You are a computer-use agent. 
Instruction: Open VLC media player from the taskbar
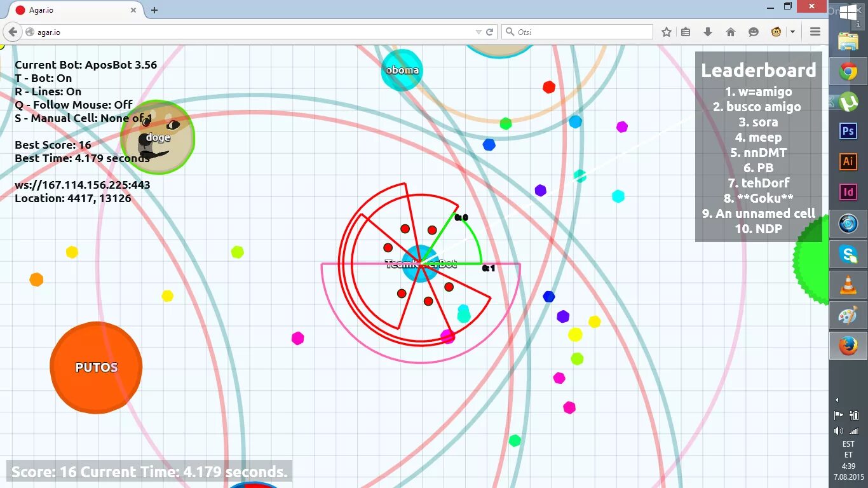848,285
